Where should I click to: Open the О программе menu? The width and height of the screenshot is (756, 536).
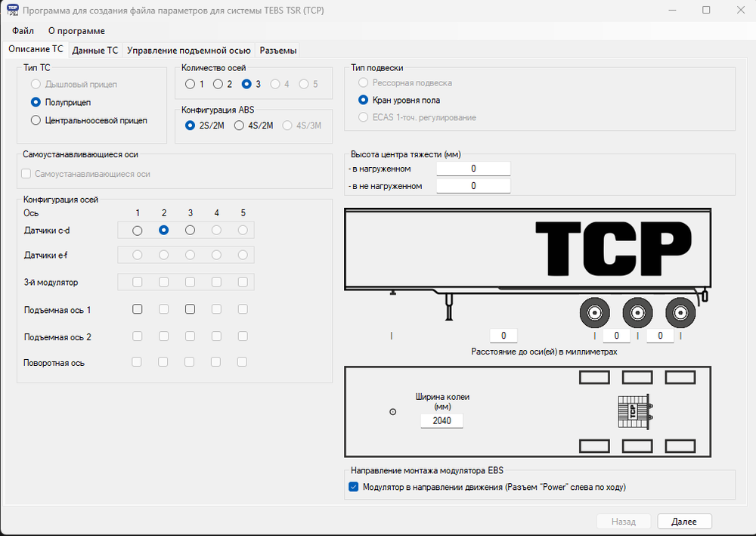click(76, 31)
